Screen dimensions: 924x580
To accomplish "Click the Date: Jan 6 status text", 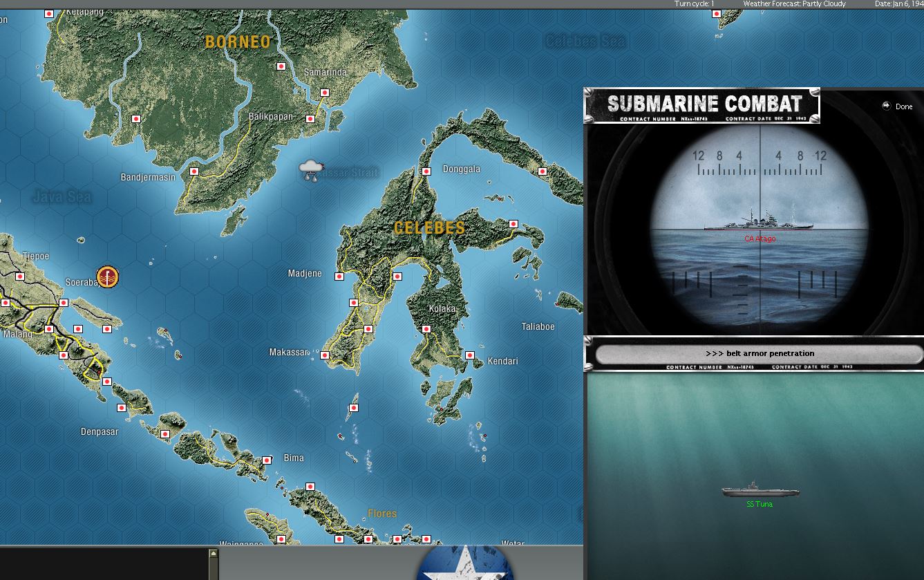I will coord(898,4).
